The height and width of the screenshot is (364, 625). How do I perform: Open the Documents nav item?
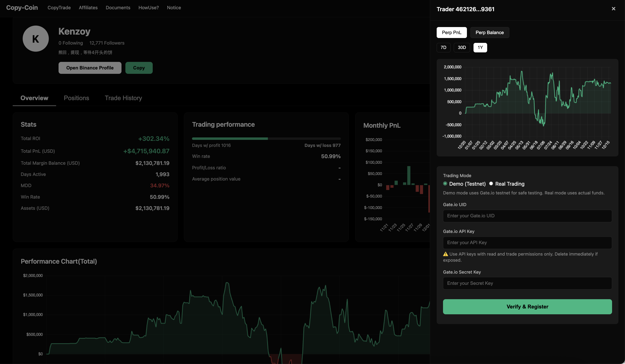pos(118,8)
